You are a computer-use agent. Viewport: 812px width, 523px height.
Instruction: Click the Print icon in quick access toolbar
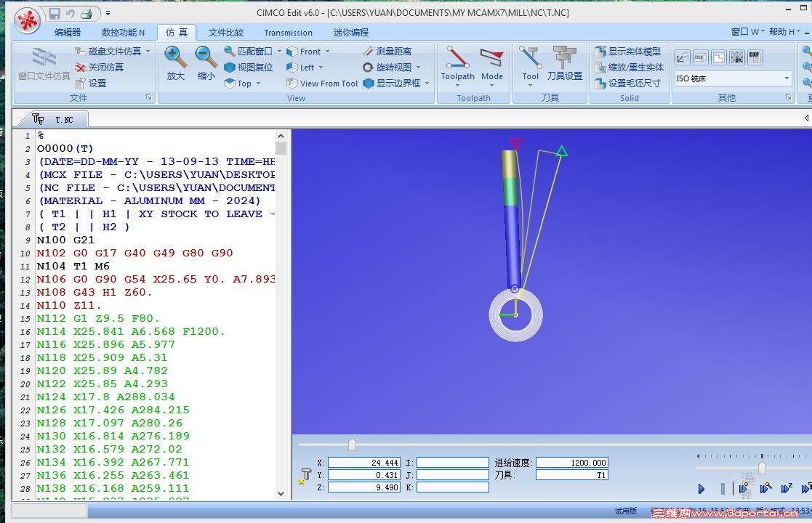point(87,14)
